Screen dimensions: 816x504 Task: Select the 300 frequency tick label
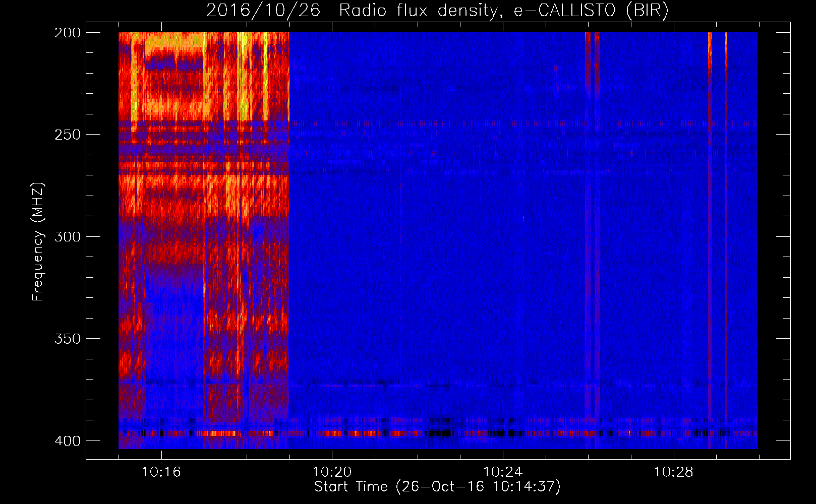(67, 236)
